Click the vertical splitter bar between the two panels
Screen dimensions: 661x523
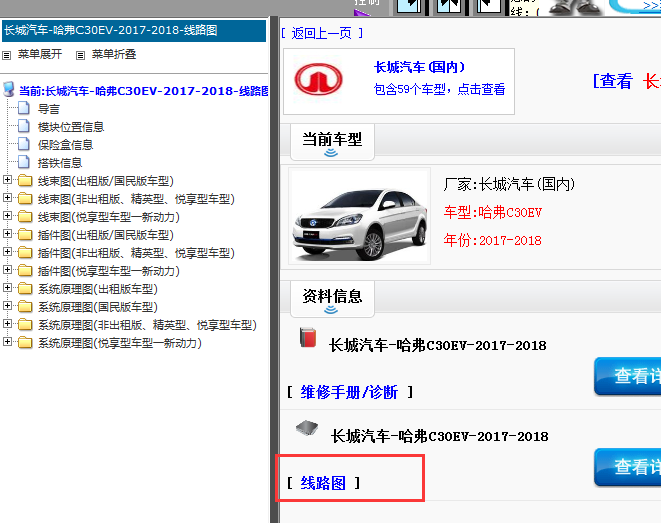click(274, 270)
